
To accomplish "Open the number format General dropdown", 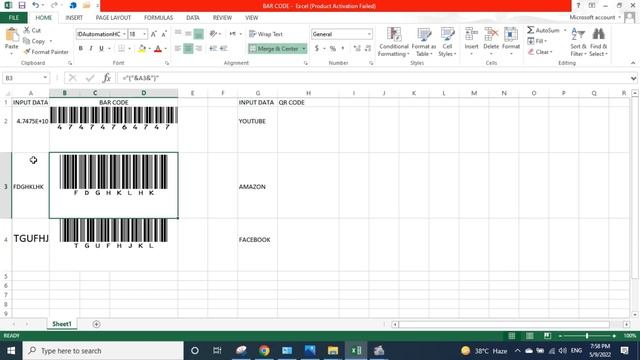I will click(369, 34).
